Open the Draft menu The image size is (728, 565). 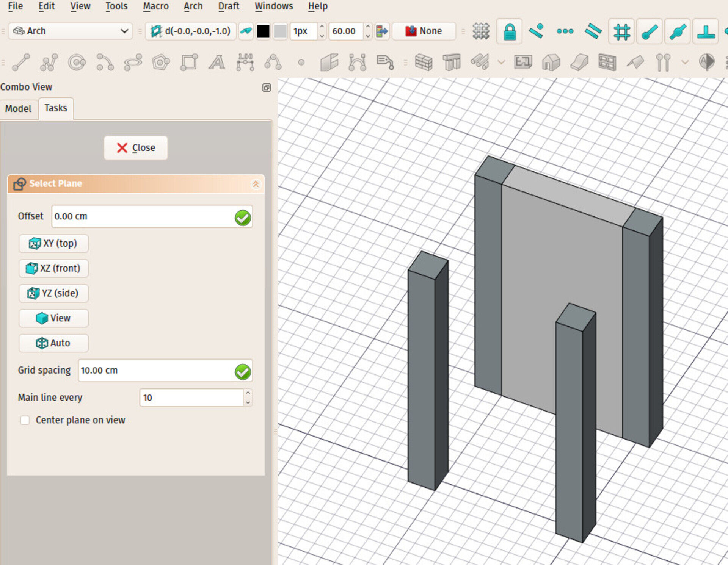pyautogui.click(x=228, y=6)
